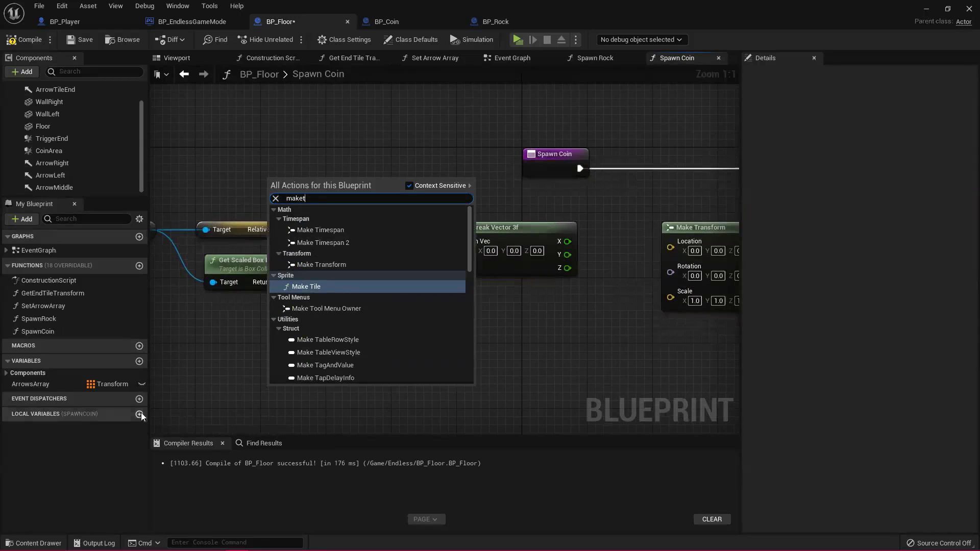This screenshot has width=980, height=551.
Task: Open Hide Unrelated options menu
Action: click(301, 40)
